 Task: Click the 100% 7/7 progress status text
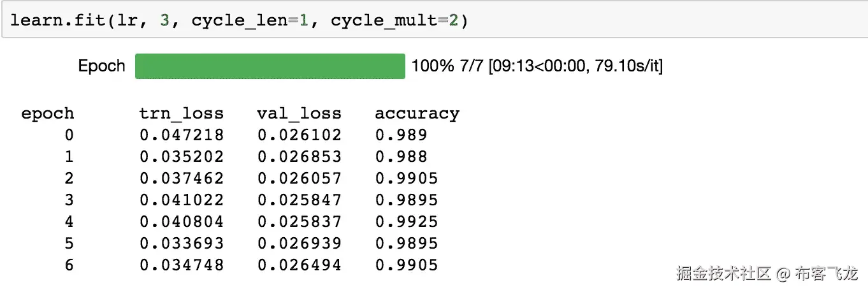(537, 66)
